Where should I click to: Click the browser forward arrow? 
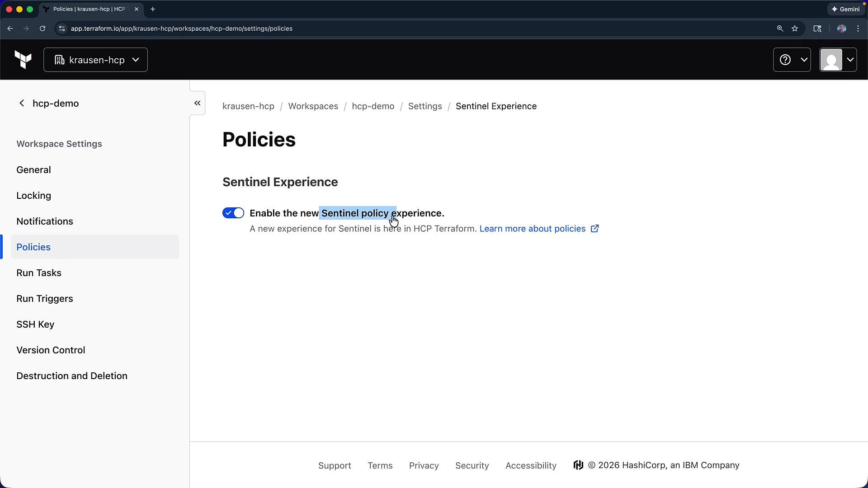point(26,28)
